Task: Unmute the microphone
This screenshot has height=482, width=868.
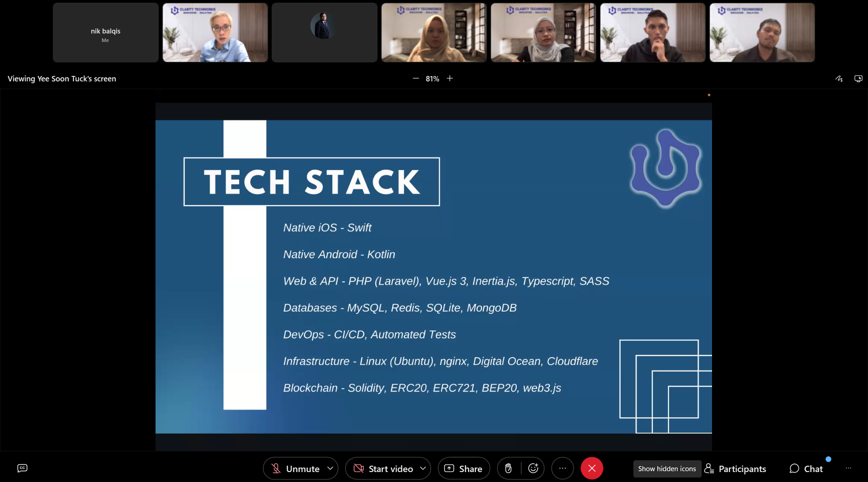Action: [295, 468]
